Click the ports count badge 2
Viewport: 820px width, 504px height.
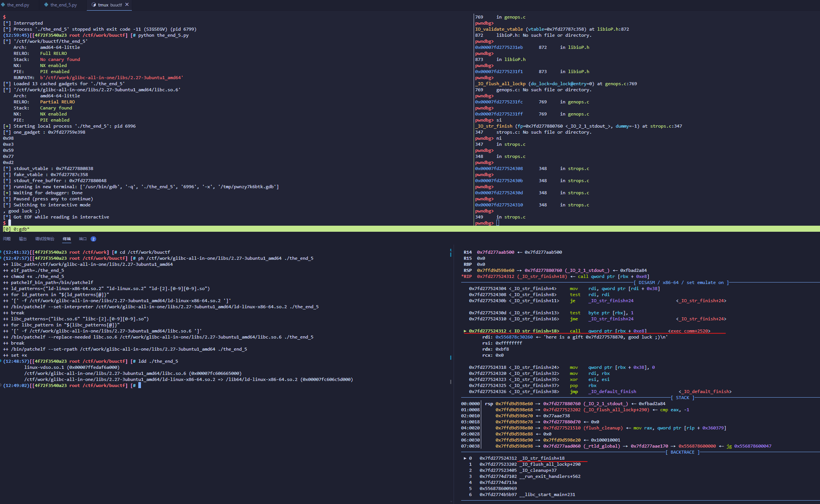click(x=93, y=239)
